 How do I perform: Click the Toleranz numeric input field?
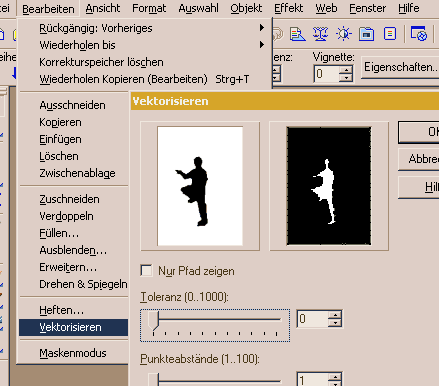tap(313, 319)
